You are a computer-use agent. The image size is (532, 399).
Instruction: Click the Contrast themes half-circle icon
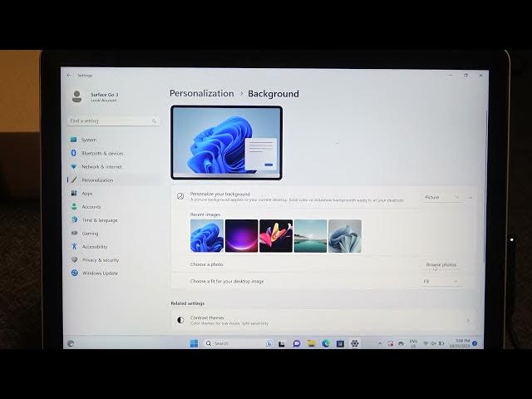click(180, 319)
